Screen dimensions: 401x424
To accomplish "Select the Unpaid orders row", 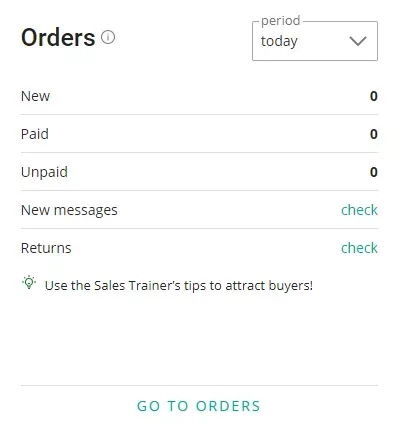I will click(199, 172).
